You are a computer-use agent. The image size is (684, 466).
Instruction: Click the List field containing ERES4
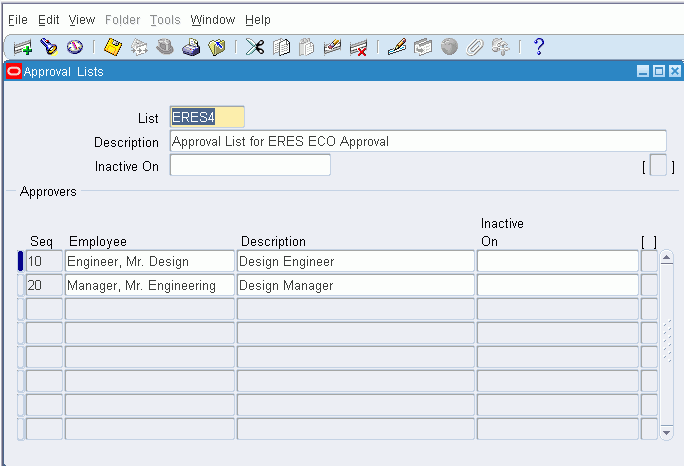point(207,117)
